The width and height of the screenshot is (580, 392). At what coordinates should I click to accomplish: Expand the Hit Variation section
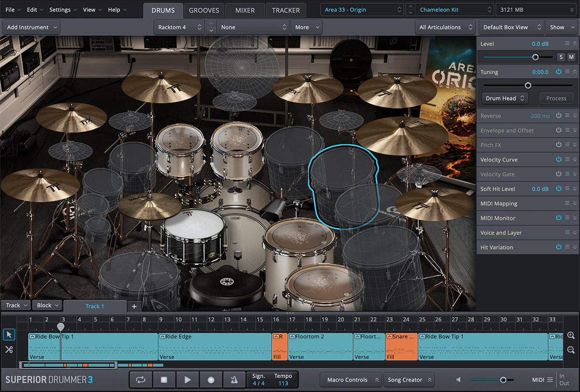click(575, 247)
